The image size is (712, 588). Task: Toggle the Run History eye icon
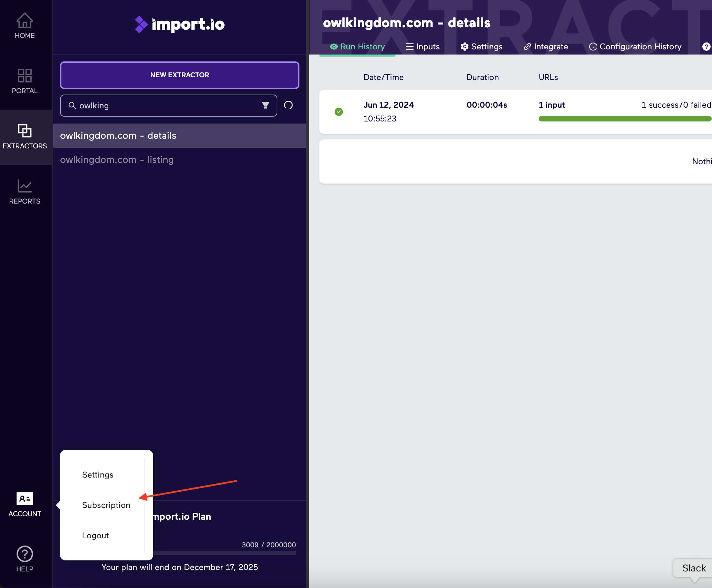pos(333,46)
